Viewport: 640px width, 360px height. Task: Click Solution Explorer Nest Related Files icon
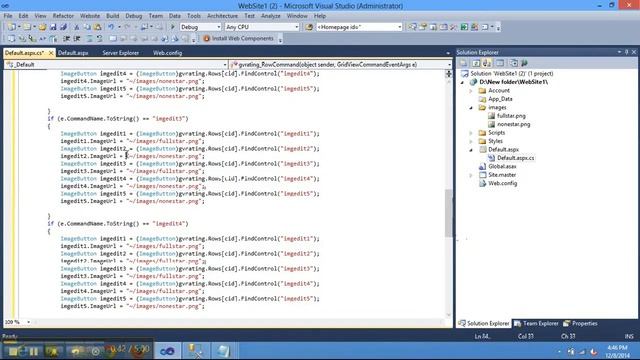tap(487, 63)
